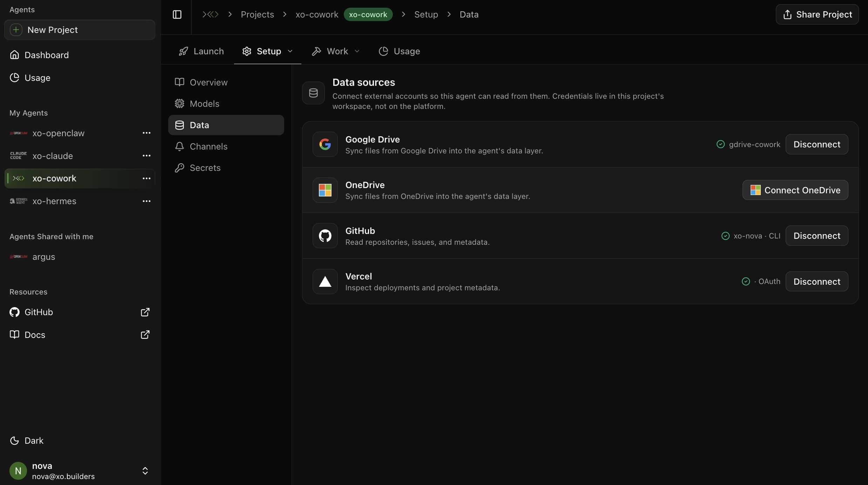
Task: Click the Share Project button
Action: pos(817,14)
